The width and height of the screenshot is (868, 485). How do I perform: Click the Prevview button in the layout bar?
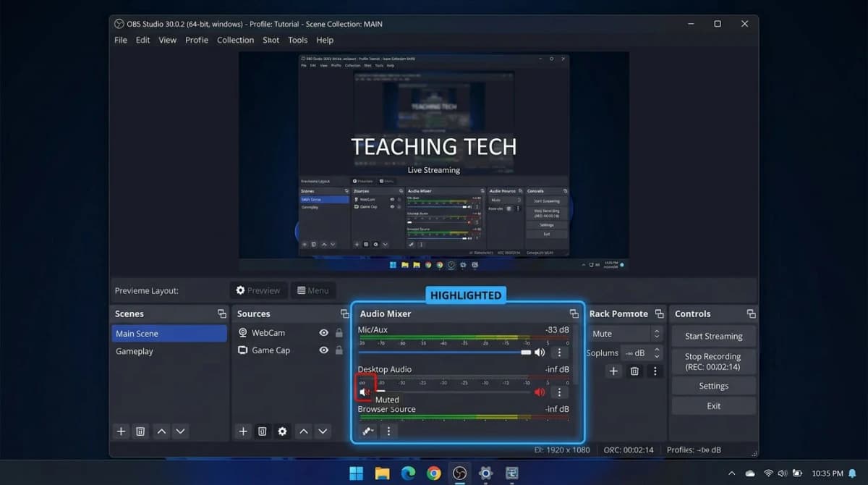click(258, 290)
